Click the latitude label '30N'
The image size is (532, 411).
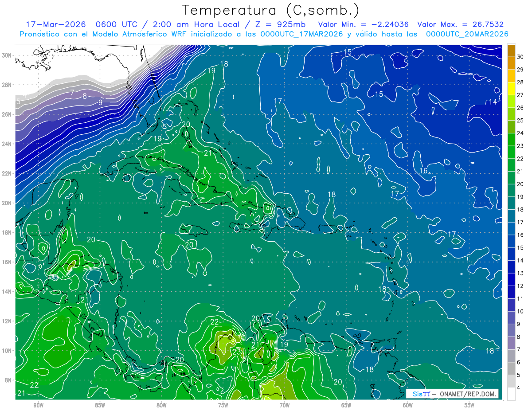coord(8,55)
